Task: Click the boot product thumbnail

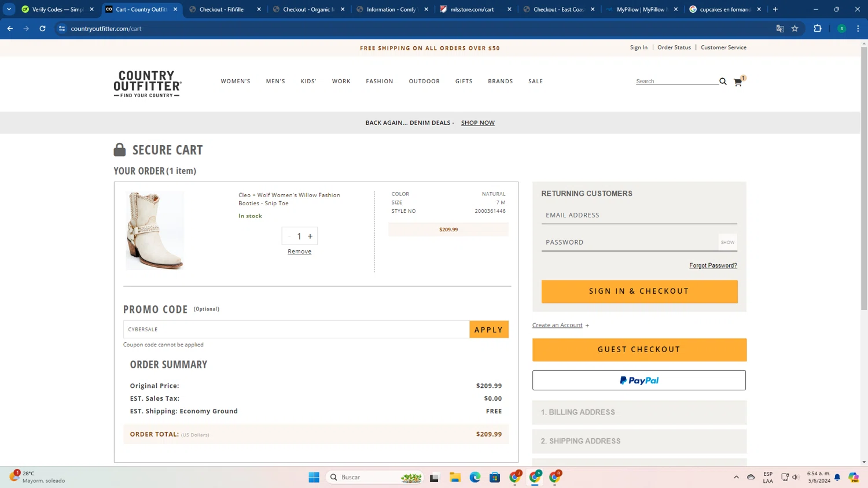Action: click(155, 231)
